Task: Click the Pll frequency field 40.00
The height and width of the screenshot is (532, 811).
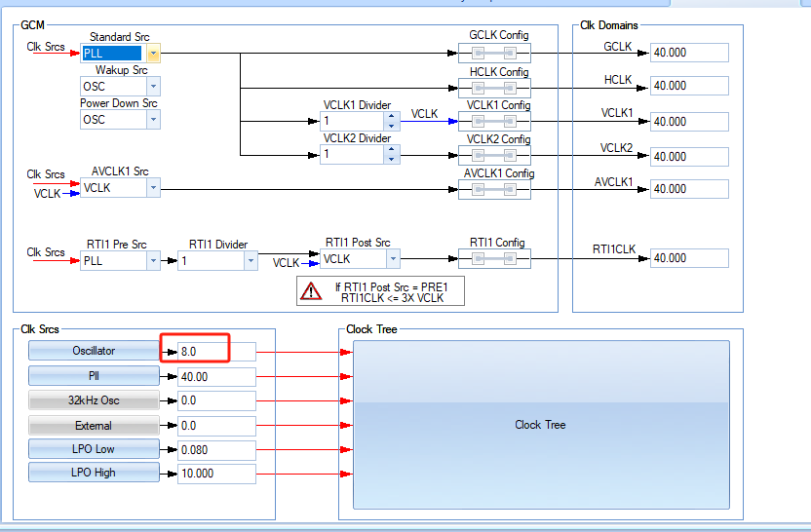Action: 216,377
